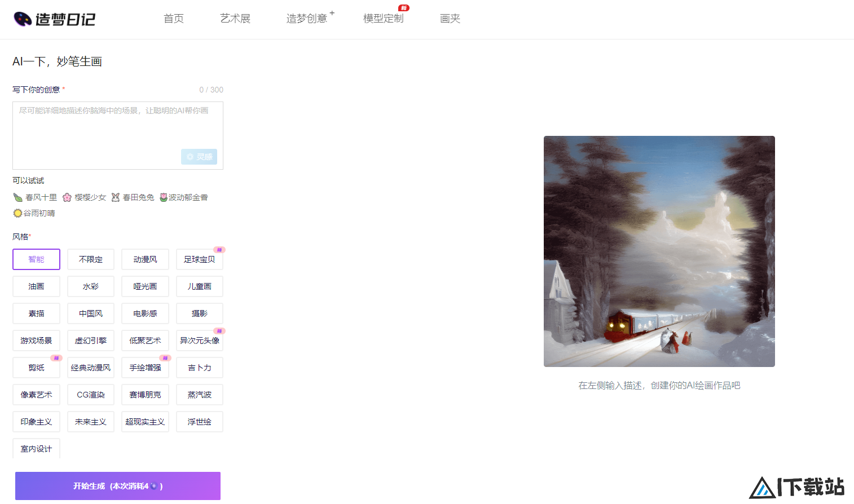This screenshot has width=854, height=504.
Task: Open the 首页 navigation tab
Action: point(174,19)
